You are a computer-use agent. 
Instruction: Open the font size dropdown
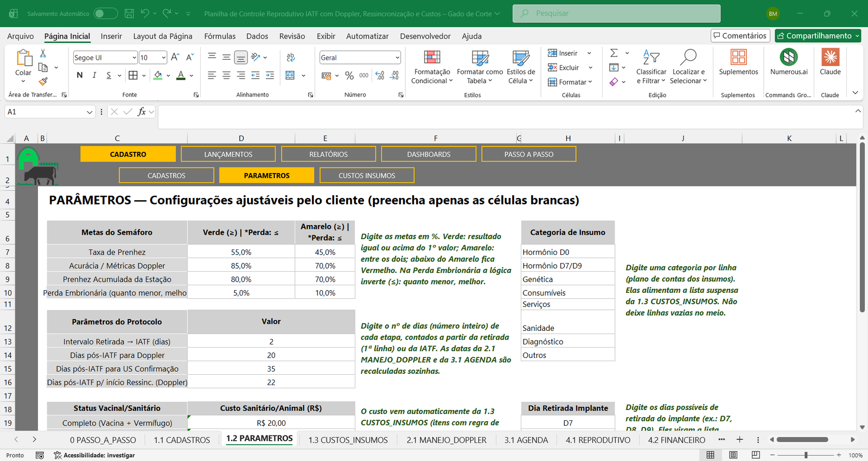163,57
